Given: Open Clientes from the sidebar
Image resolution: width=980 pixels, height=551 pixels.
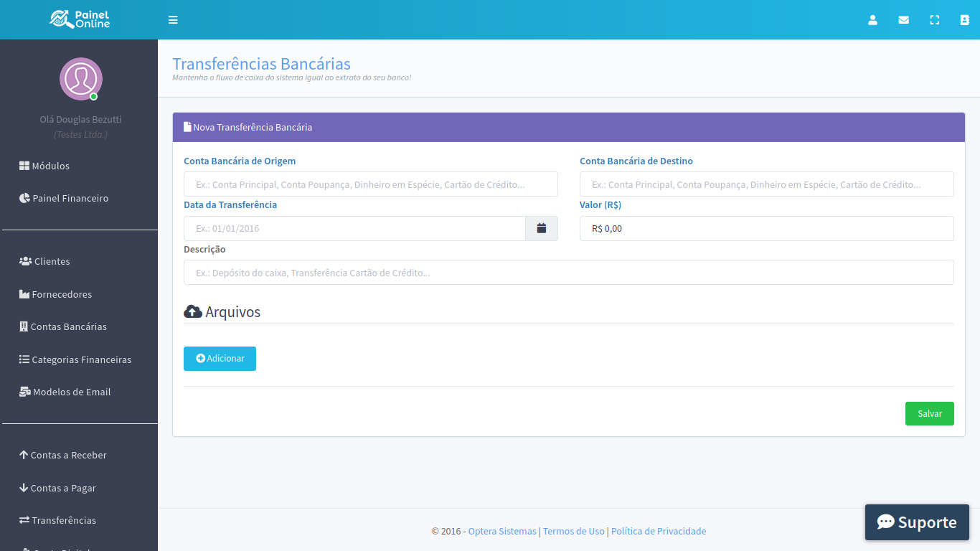Looking at the screenshot, I should tap(44, 261).
